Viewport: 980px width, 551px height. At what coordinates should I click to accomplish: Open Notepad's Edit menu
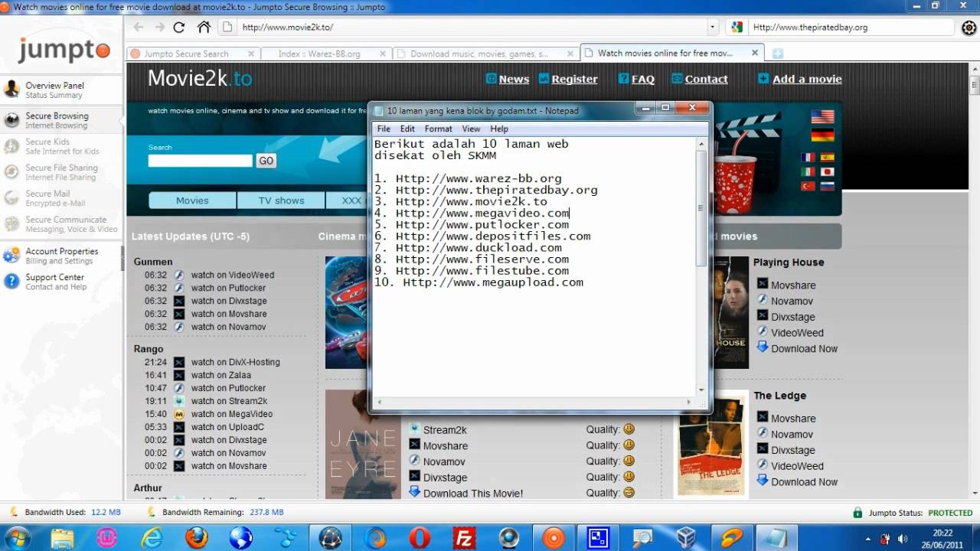point(407,129)
